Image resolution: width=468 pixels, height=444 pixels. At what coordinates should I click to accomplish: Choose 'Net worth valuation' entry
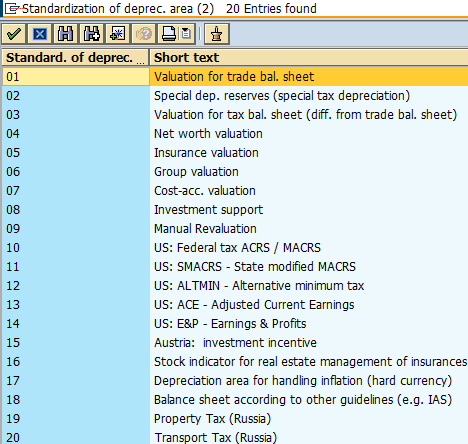[235, 134]
